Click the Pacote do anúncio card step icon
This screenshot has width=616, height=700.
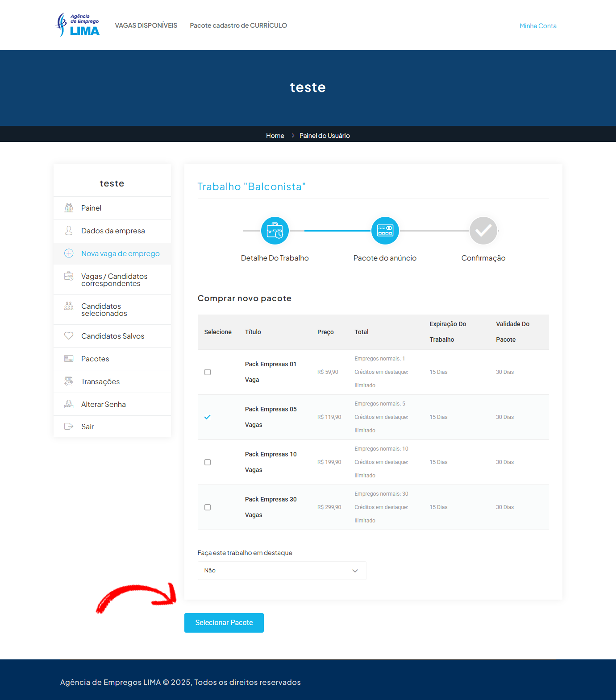[385, 231]
